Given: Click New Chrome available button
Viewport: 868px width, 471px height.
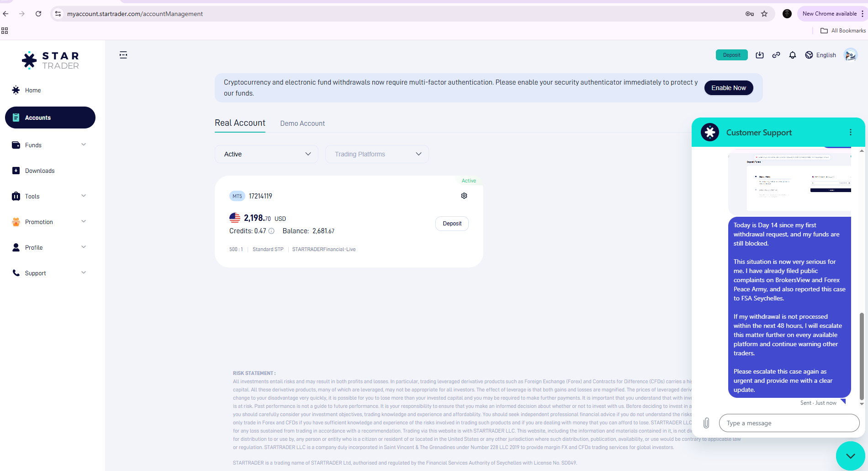Looking at the screenshot, I should tap(830, 14).
